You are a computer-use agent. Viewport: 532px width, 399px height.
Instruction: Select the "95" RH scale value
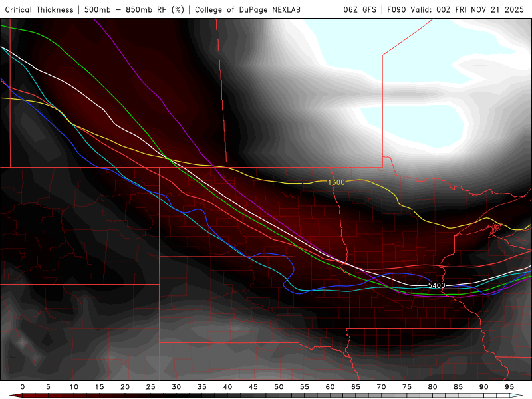(509, 387)
